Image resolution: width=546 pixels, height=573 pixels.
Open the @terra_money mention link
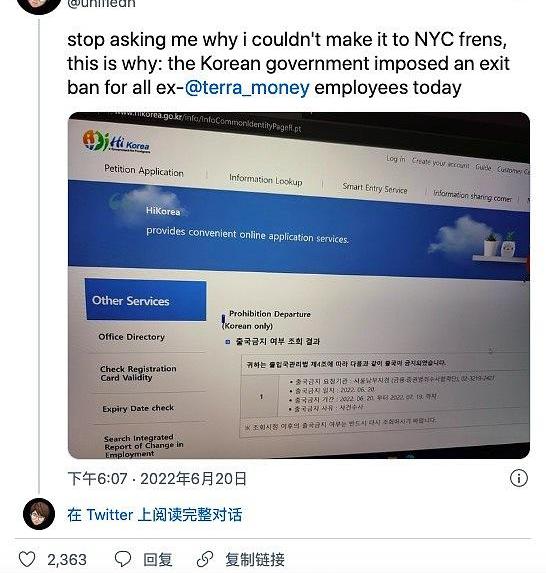click(x=247, y=88)
